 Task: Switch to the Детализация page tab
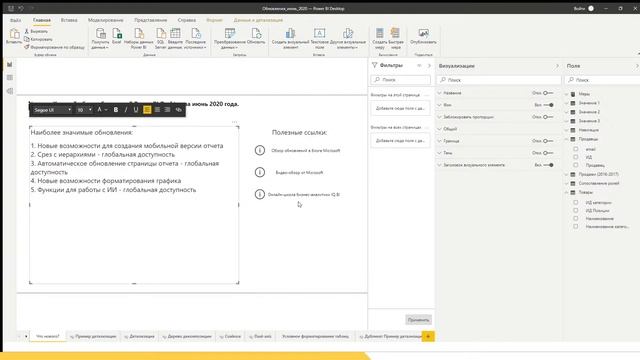[140, 336]
